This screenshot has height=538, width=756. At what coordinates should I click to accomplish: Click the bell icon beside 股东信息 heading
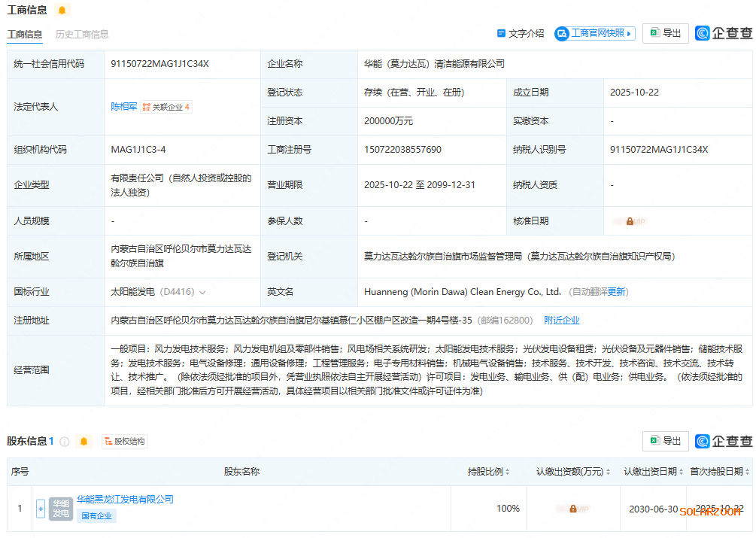click(84, 441)
